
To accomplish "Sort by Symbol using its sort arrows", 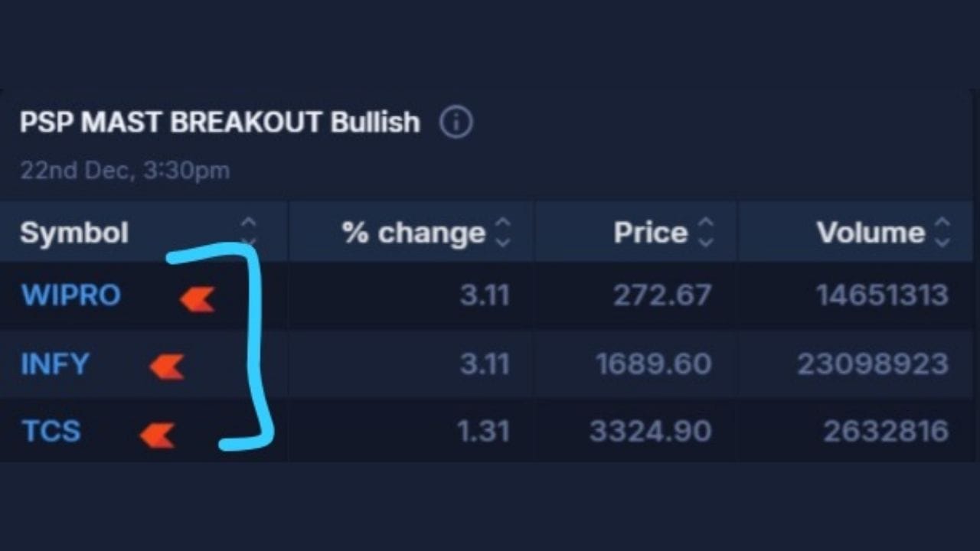I will (x=248, y=232).
